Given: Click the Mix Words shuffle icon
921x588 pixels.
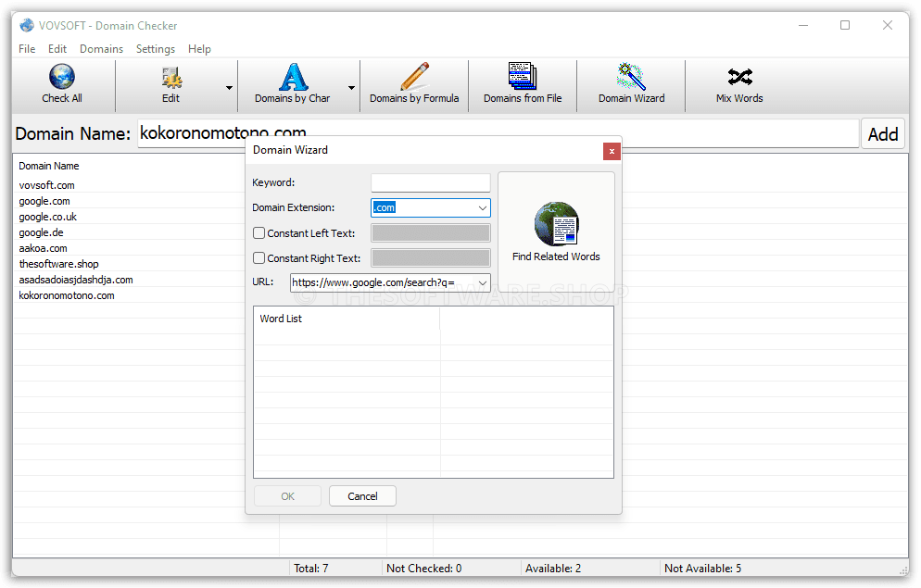Looking at the screenshot, I should [739, 77].
